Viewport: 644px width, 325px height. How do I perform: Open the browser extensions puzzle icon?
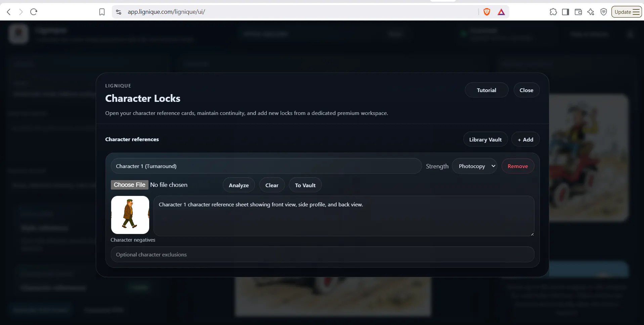click(x=553, y=12)
